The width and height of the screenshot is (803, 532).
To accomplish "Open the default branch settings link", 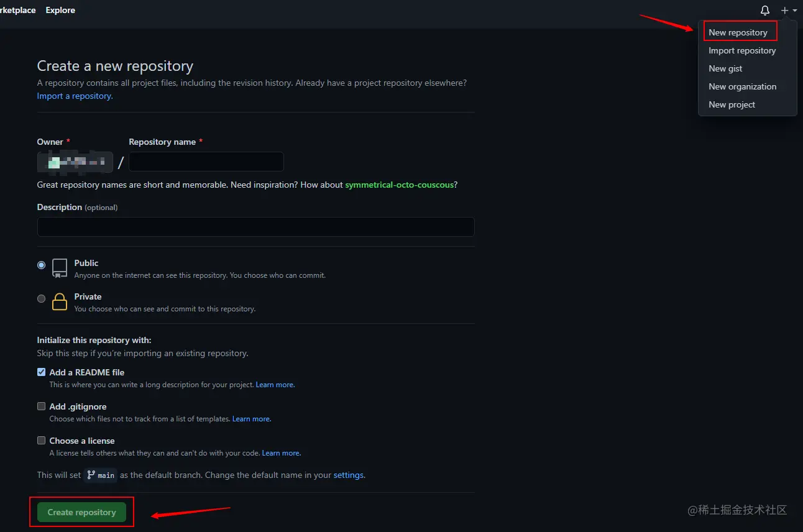I will tap(349, 475).
